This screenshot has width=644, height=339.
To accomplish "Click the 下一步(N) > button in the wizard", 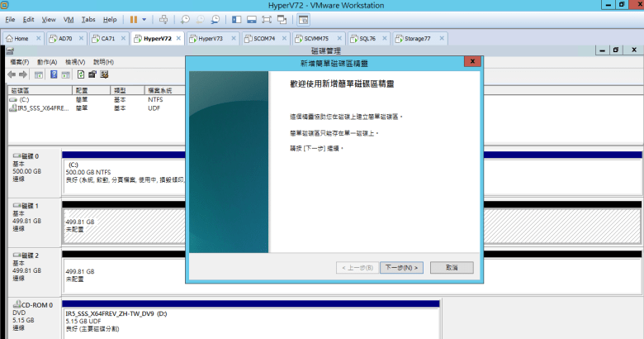I will [x=402, y=267].
